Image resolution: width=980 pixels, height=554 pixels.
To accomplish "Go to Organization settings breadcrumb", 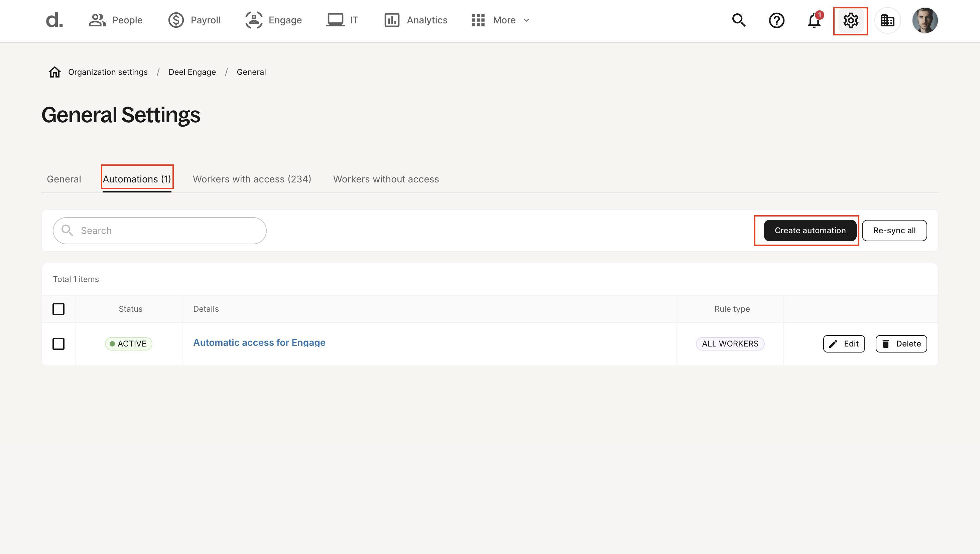I will click(108, 72).
